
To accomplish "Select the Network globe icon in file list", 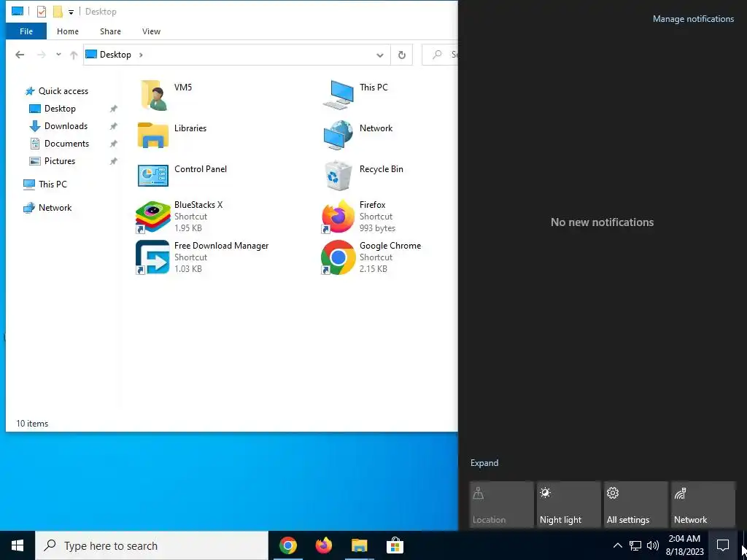I will coord(338,135).
